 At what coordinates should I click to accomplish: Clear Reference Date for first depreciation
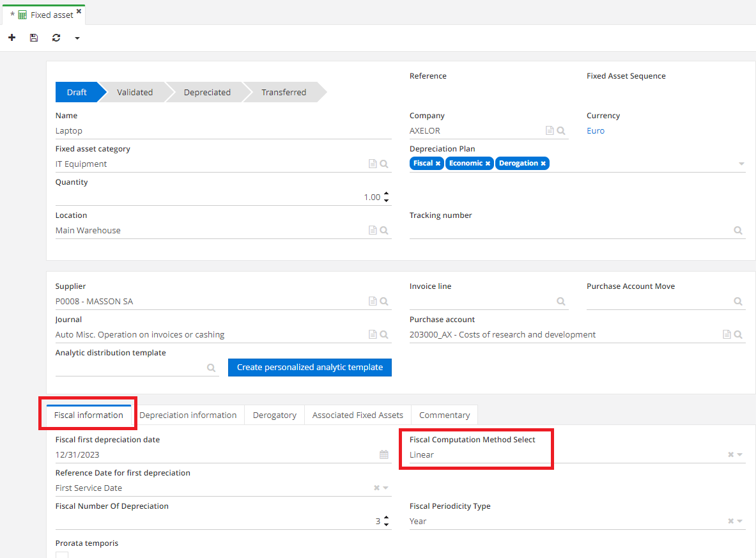[377, 488]
